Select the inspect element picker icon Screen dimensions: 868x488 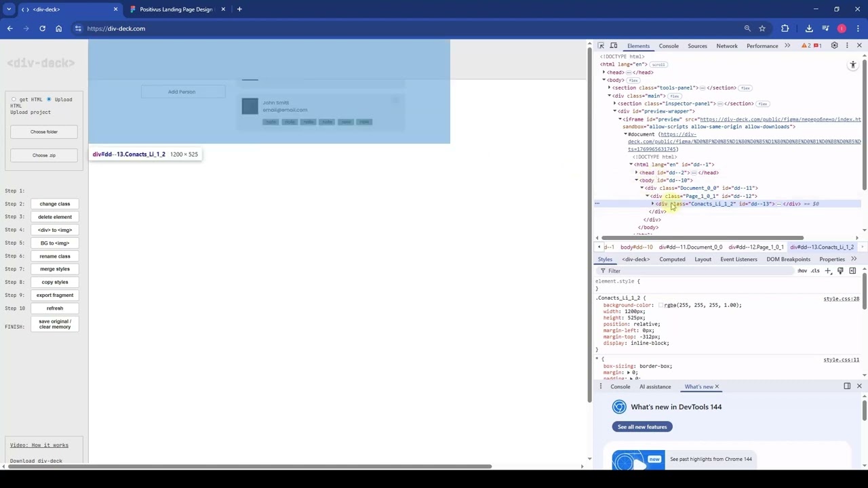tap(601, 46)
